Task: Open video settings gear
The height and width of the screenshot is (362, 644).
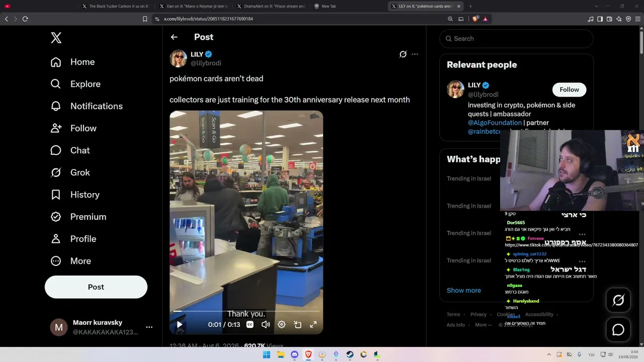Action: tap(282, 325)
